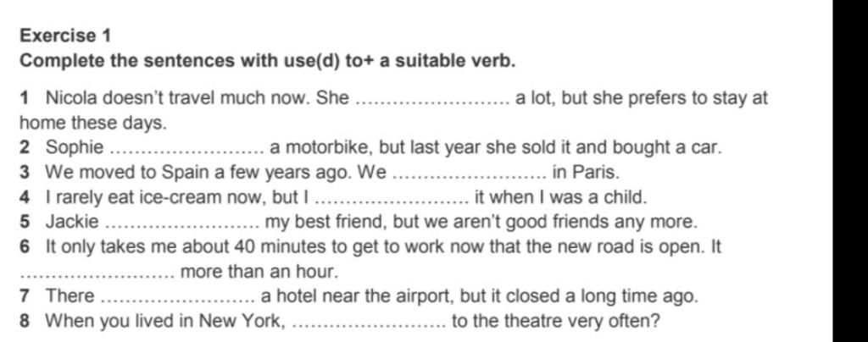Click the bold number 8 before 'When you lived'
The width and height of the screenshot is (868, 342).
(25, 321)
